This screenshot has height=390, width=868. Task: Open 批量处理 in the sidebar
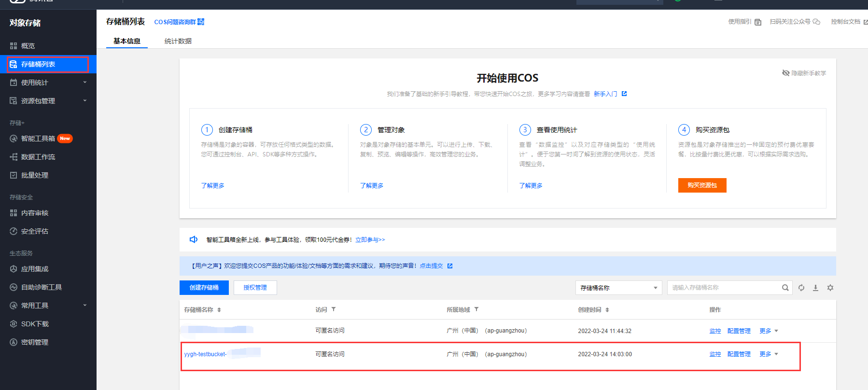(x=48, y=175)
